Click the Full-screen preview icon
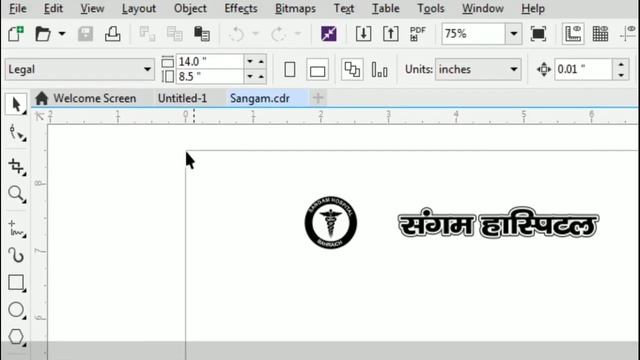Image resolution: width=640 pixels, height=360 pixels. pyautogui.click(x=538, y=34)
